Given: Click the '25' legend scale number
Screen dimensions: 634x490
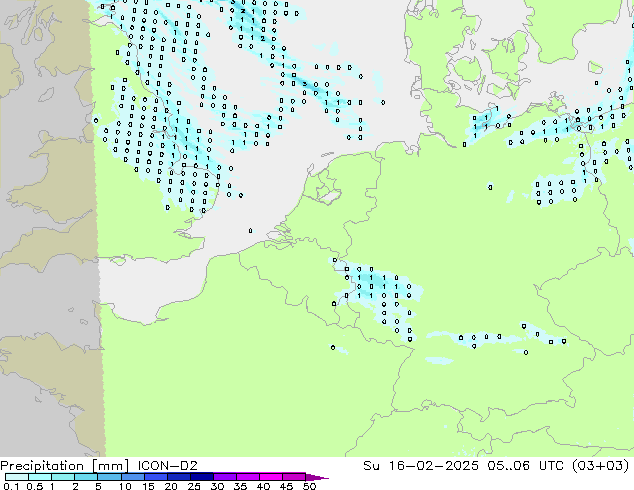Looking at the screenshot, I should pos(194,486).
